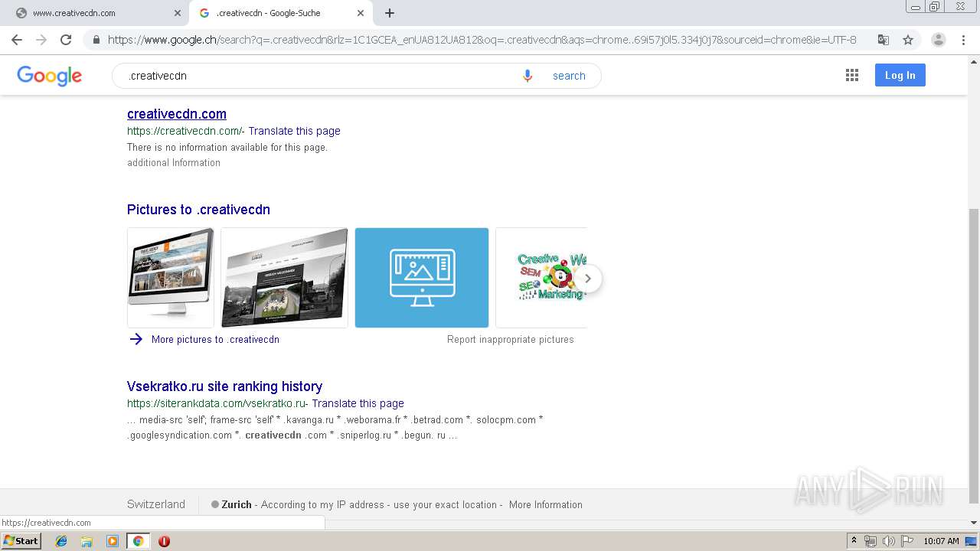Viewport: 980px width, 551px height.
Task: Open additional Information link
Action: (174, 162)
